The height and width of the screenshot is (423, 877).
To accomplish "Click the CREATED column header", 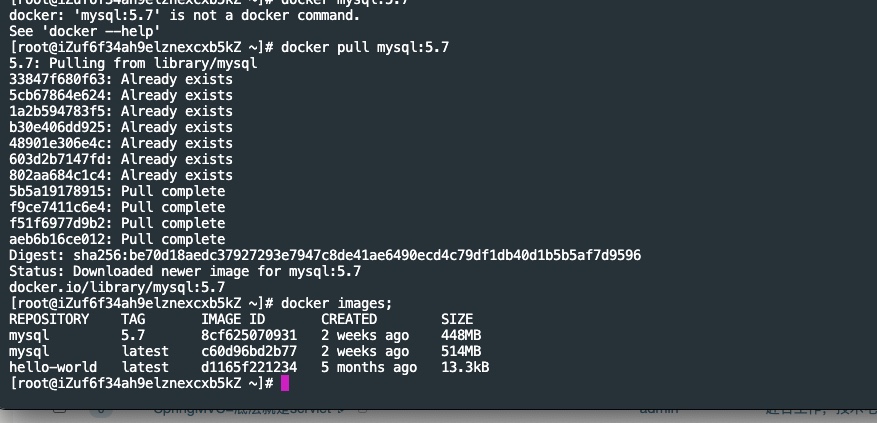I will (x=349, y=319).
